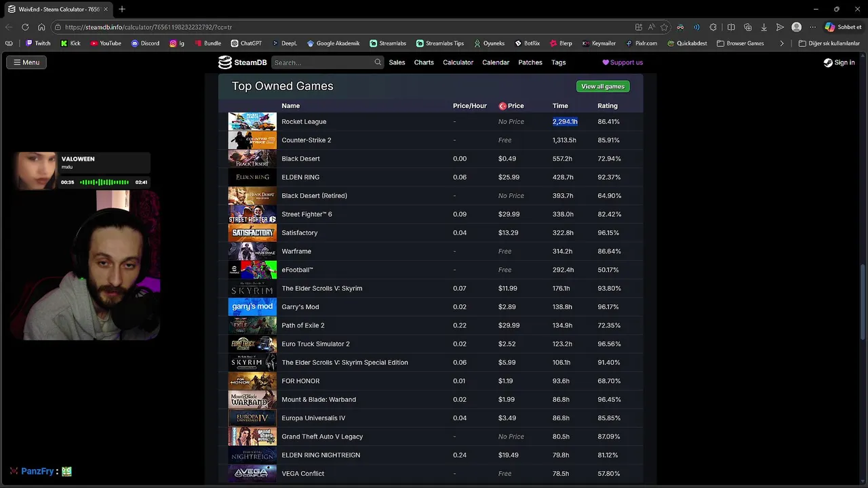Open the downloads arrow icon
The height and width of the screenshot is (488, 868).
(x=764, y=27)
